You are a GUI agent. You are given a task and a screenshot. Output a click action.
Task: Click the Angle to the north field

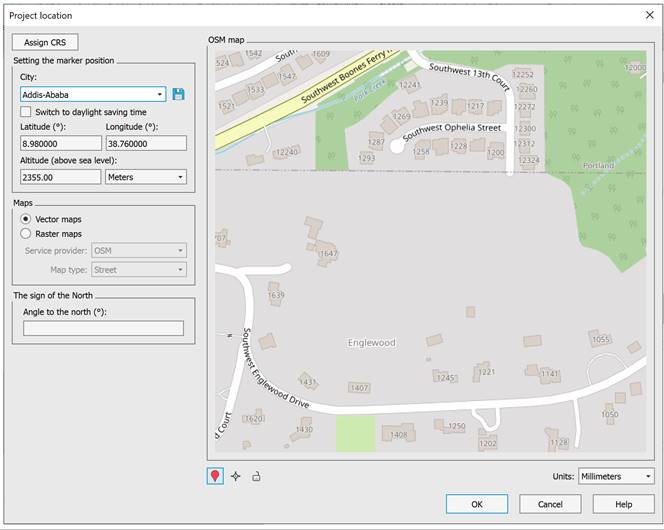coord(103,328)
